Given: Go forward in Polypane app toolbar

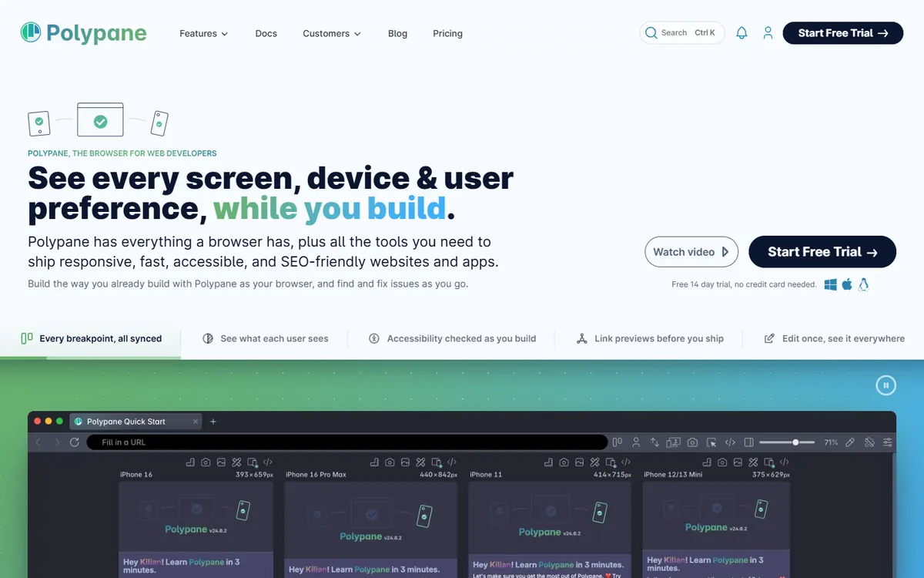Looking at the screenshot, I should [57, 442].
